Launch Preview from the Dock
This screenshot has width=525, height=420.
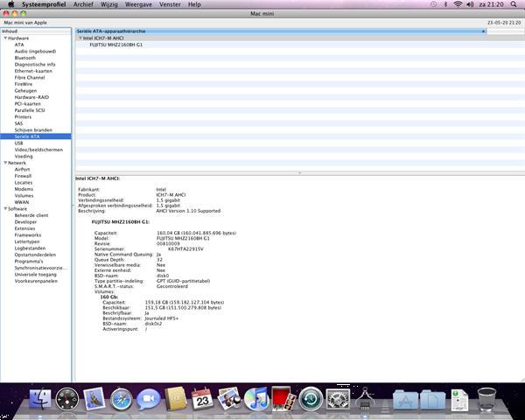point(229,399)
